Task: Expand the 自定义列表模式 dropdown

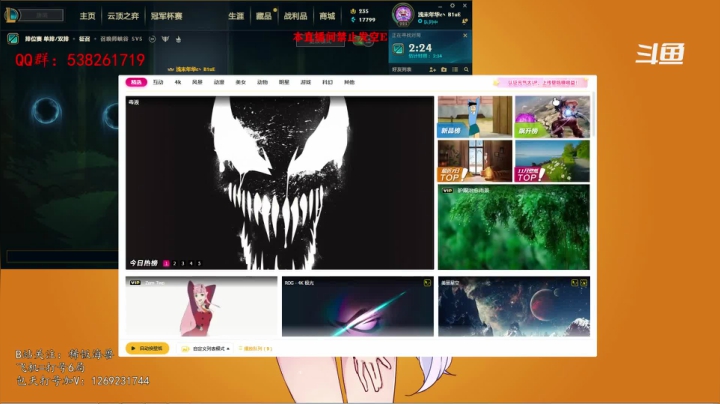Action: coord(206,349)
